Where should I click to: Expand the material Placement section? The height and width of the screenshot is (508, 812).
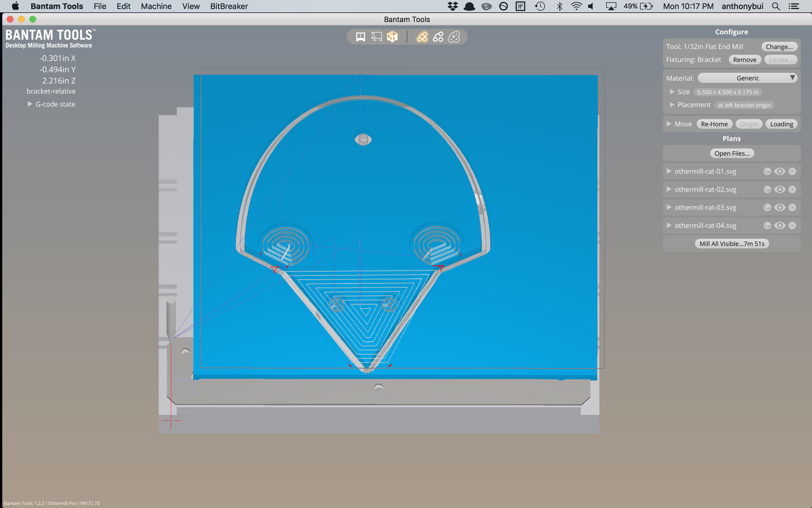point(672,104)
